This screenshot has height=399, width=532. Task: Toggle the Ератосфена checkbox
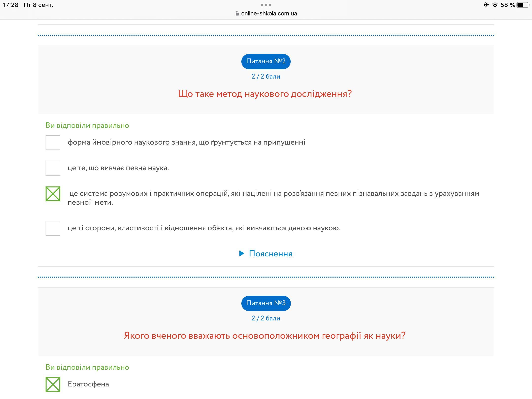pyautogui.click(x=53, y=384)
